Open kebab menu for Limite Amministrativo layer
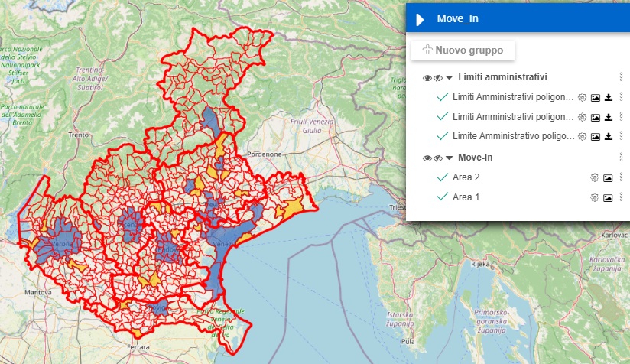Screen dimensions: 630x364 621,136
